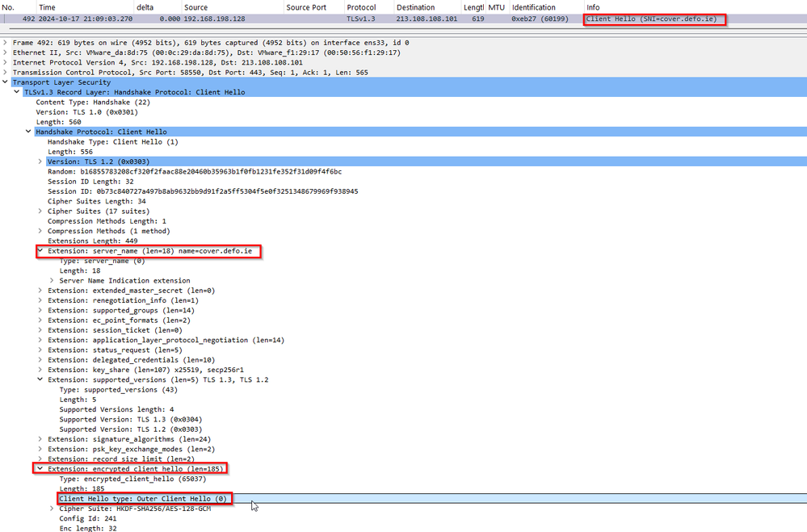Sort by Source column header
This screenshot has height=532, width=807.
pyautogui.click(x=233, y=7)
